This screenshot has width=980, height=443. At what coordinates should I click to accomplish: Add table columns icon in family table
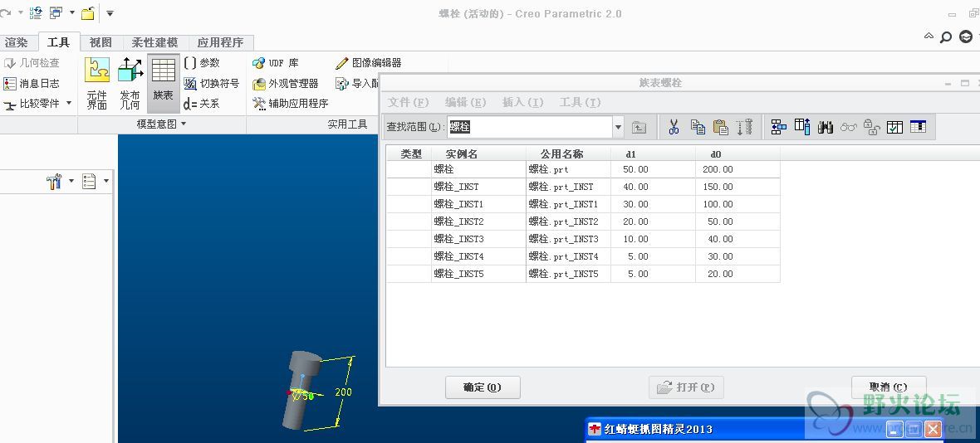pos(802,127)
